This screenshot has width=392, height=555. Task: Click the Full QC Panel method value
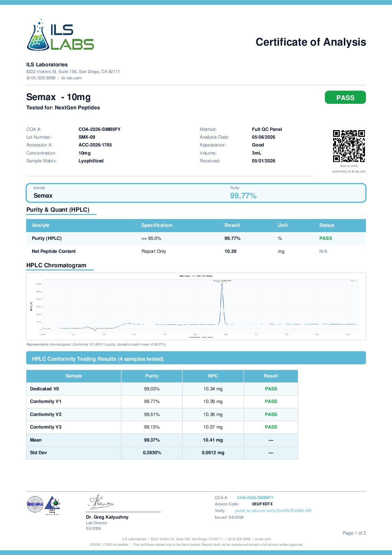pos(267,129)
